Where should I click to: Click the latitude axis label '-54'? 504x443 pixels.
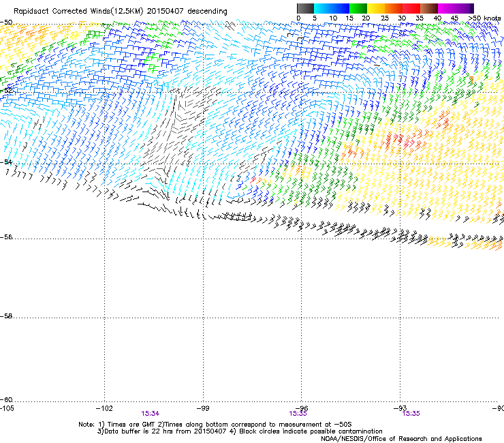6,162
